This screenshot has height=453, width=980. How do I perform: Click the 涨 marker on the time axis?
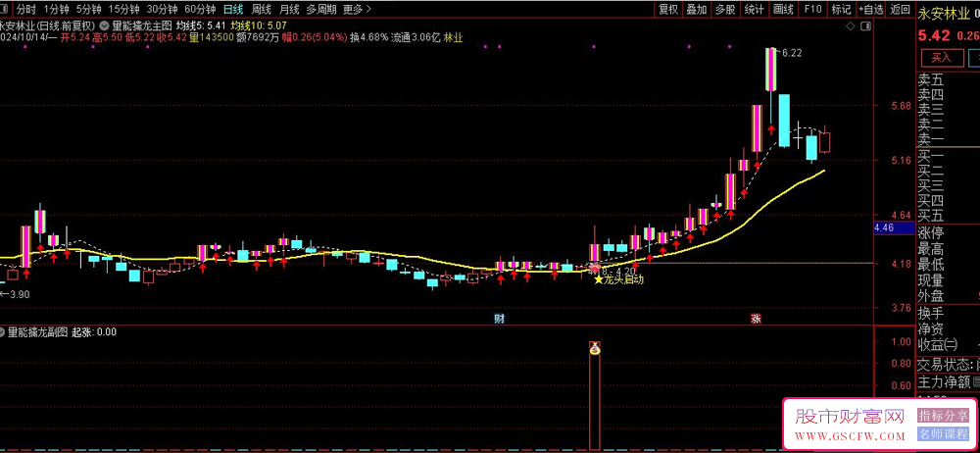point(756,319)
